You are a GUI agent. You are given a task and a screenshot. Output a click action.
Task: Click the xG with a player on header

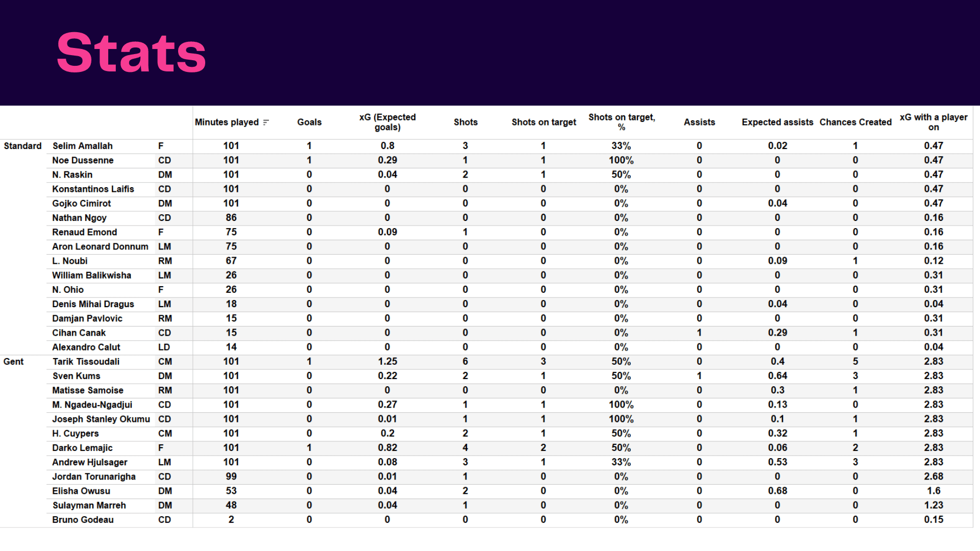coord(934,122)
